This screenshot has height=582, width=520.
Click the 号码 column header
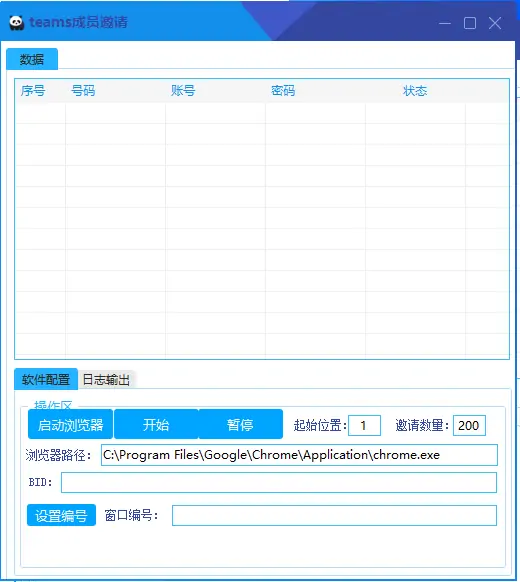[83, 91]
